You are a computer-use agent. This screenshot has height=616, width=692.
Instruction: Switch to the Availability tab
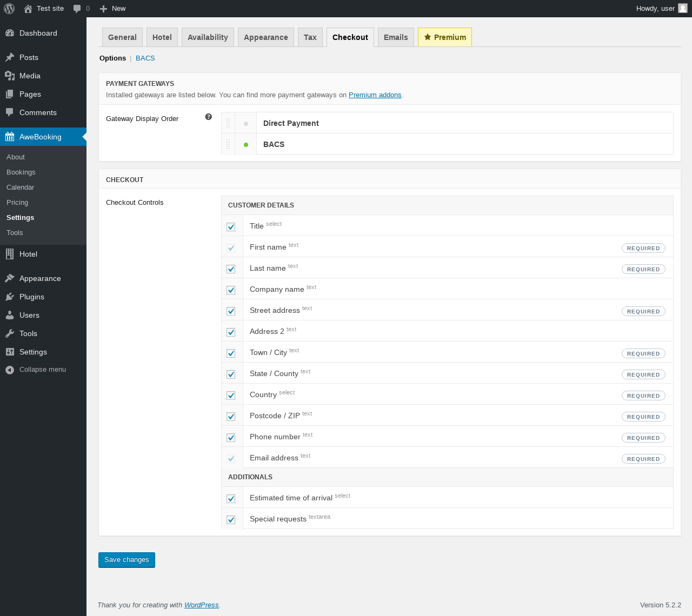click(208, 37)
